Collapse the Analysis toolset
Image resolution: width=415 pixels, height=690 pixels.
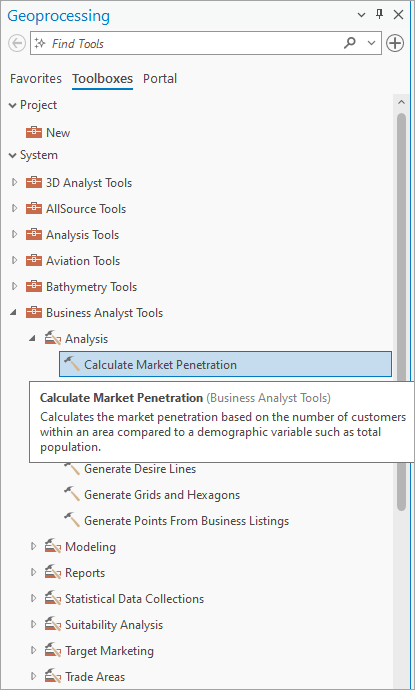click(x=33, y=338)
